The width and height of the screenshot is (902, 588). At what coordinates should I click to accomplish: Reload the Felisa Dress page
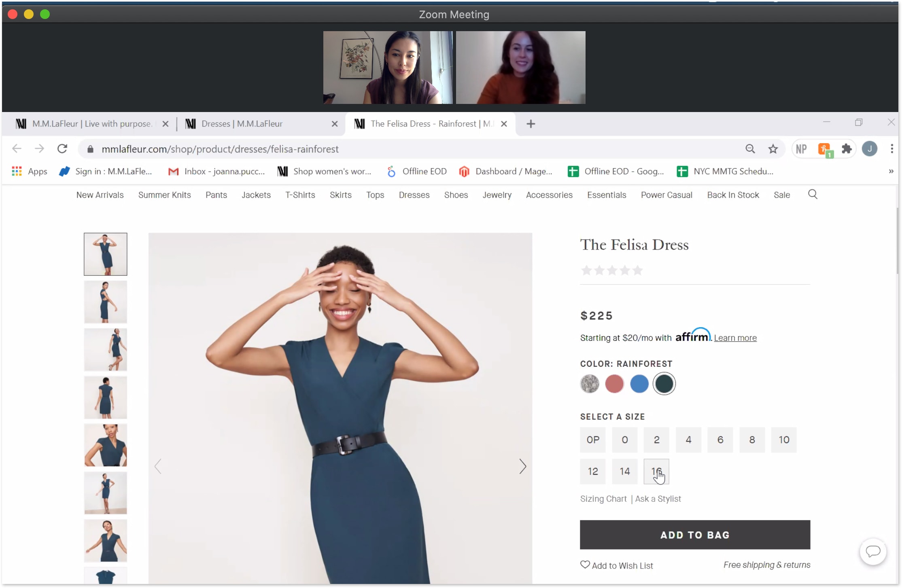pos(62,149)
